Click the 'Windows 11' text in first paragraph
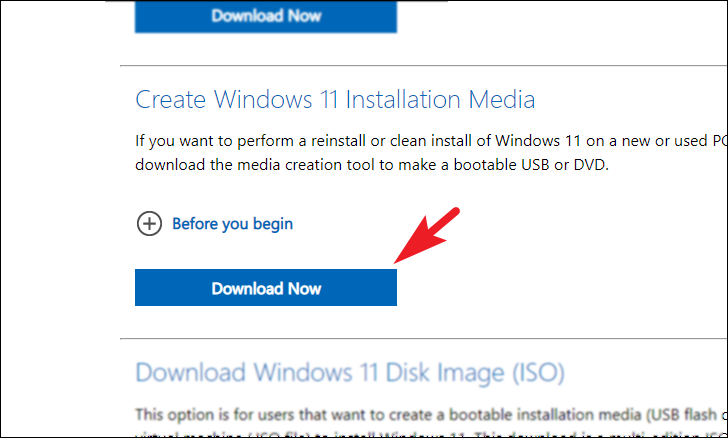The image size is (728, 438). point(537,141)
